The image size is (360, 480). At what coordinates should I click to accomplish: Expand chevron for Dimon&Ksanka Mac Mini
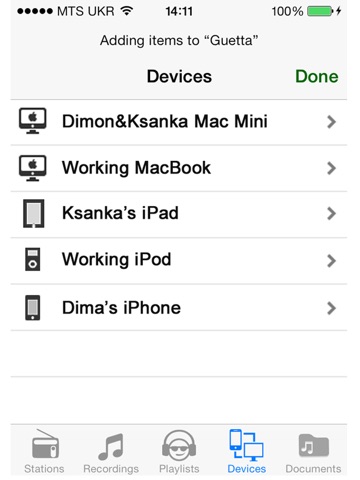pyautogui.click(x=331, y=122)
